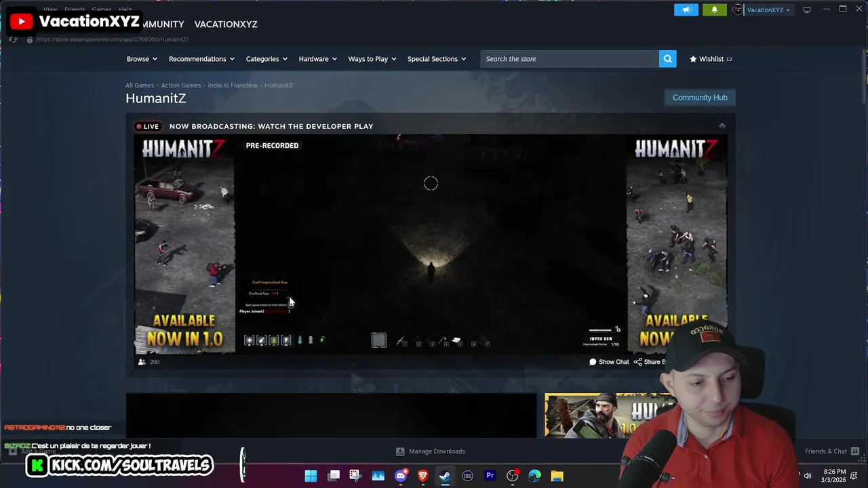Image resolution: width=868 pixels, height=488 pixels.
Task: Open Adobe Premiere Pro from taskbar
Action: 490,476
